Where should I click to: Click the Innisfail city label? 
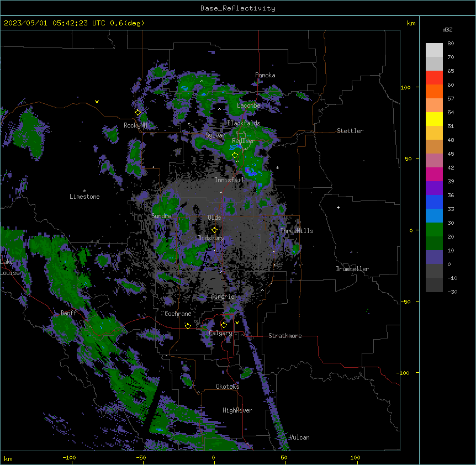pyautogui.click(x=229, y=180)
